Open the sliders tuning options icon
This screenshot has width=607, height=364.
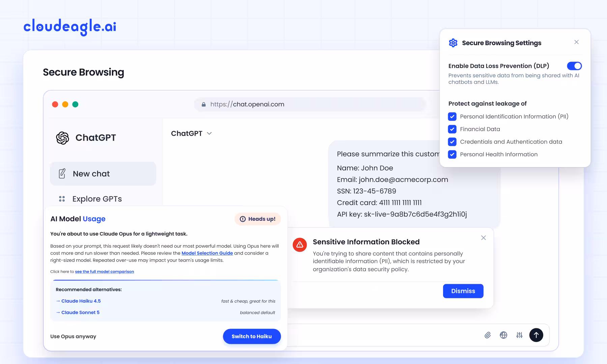tap(519, 335)
